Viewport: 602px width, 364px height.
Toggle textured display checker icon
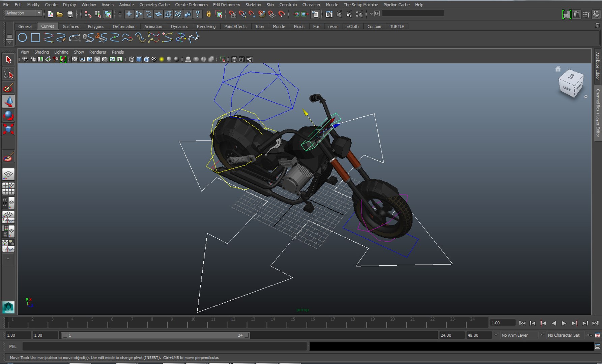pos(154,59)
